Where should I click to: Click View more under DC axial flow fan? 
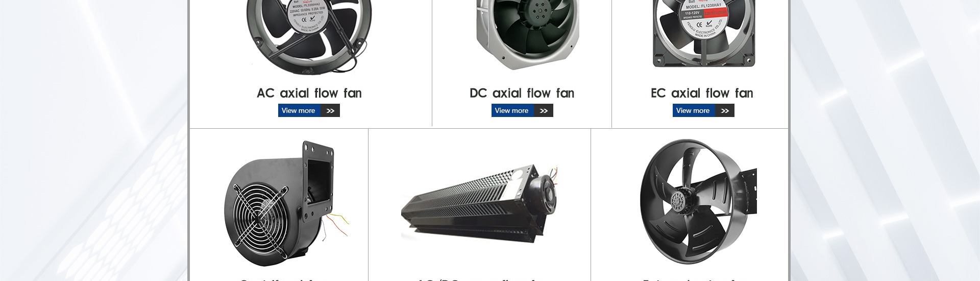coord(512,110)
